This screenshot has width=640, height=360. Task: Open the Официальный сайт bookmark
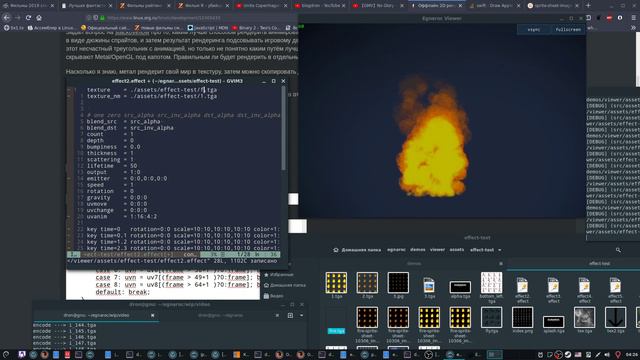point(104,28)
